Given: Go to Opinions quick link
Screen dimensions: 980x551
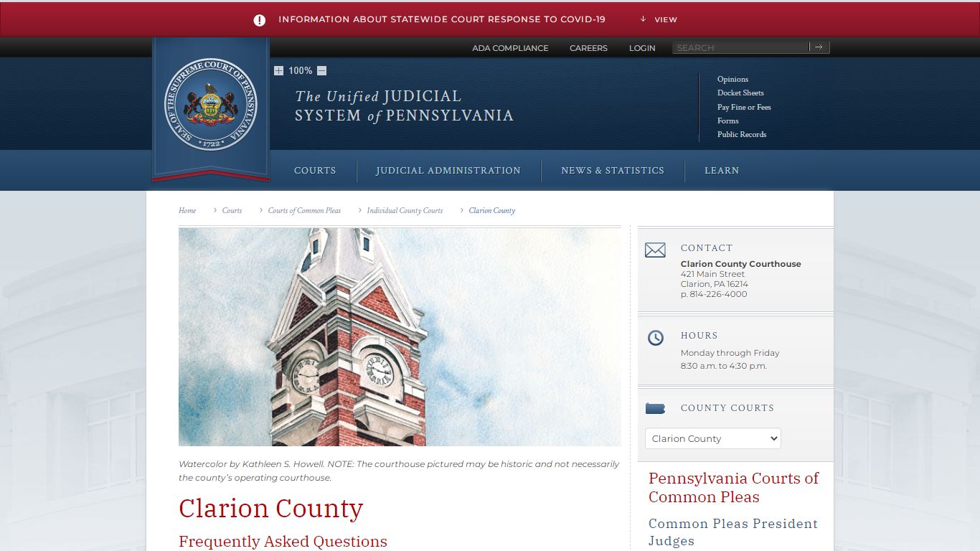Looking at the screenshot, I should point(732,79).
